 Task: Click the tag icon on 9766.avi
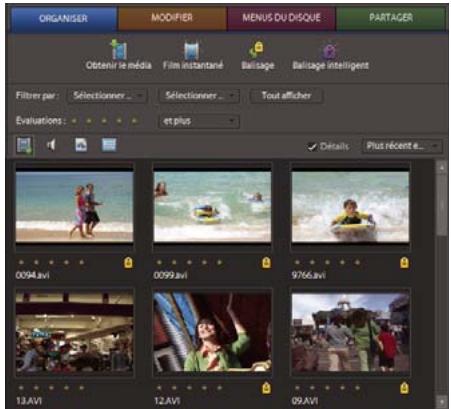pos(404,263)
